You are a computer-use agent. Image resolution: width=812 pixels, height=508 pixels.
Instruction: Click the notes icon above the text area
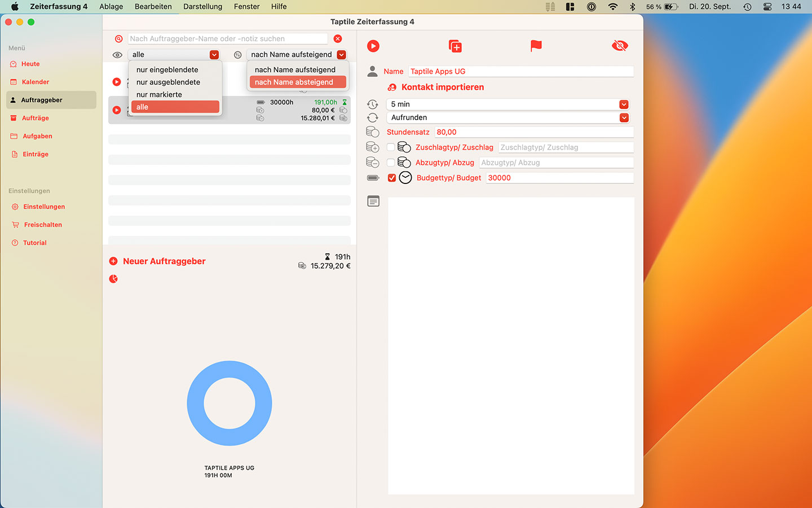pyautogui.click(x=373, y=202)
